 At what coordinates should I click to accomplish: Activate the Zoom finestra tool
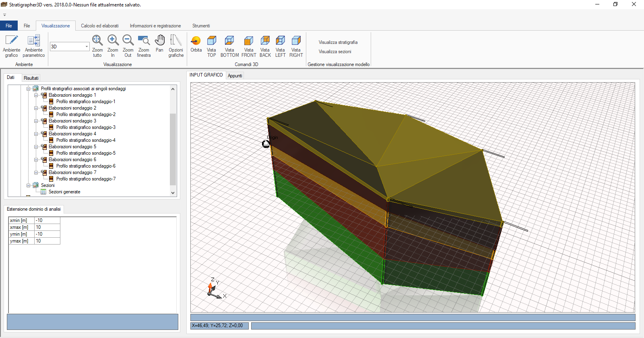pos(144,46)
